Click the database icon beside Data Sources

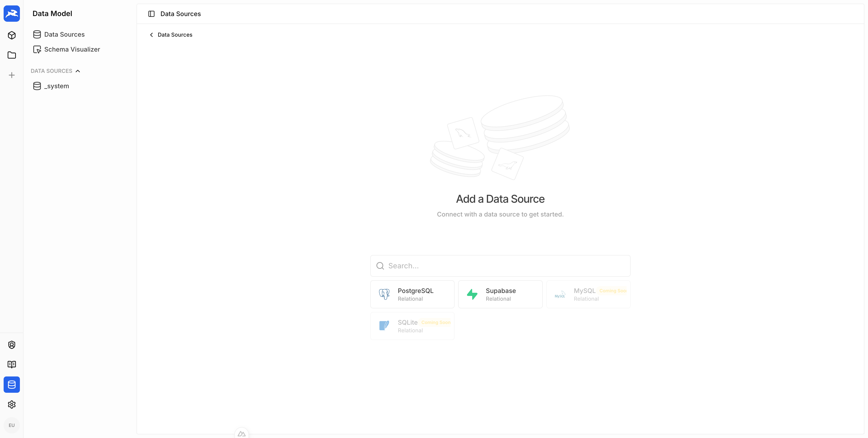[37, 34]
